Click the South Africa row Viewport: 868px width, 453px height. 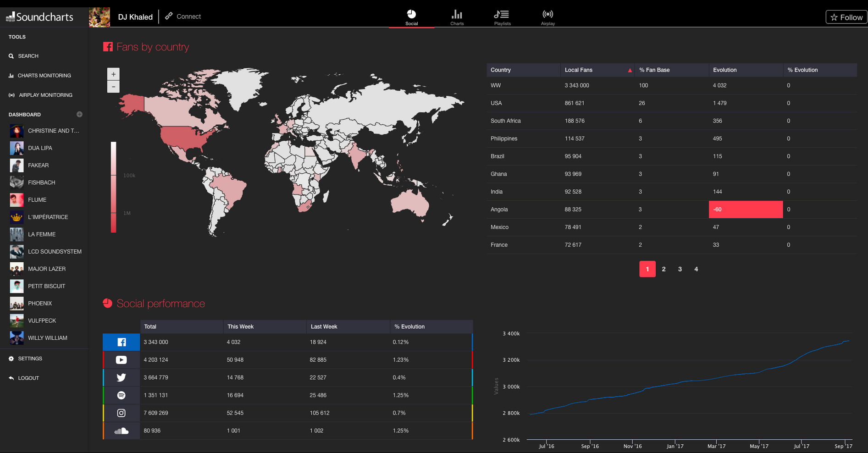pos(671,121)
